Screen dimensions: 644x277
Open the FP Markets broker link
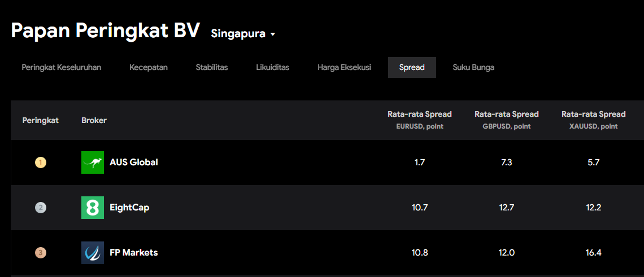[134, 253]
